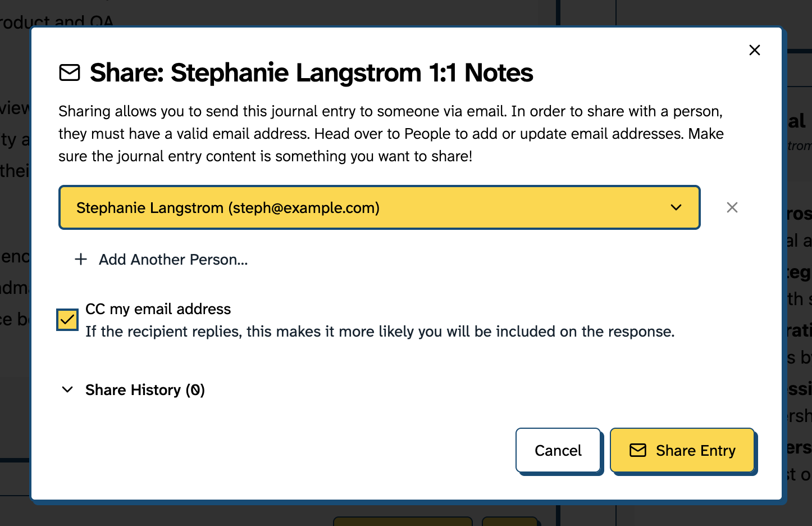Click the envelope icon on Share Entry
Image resolution: width=812 pixels, height=526 pixels.
[638, 450]
